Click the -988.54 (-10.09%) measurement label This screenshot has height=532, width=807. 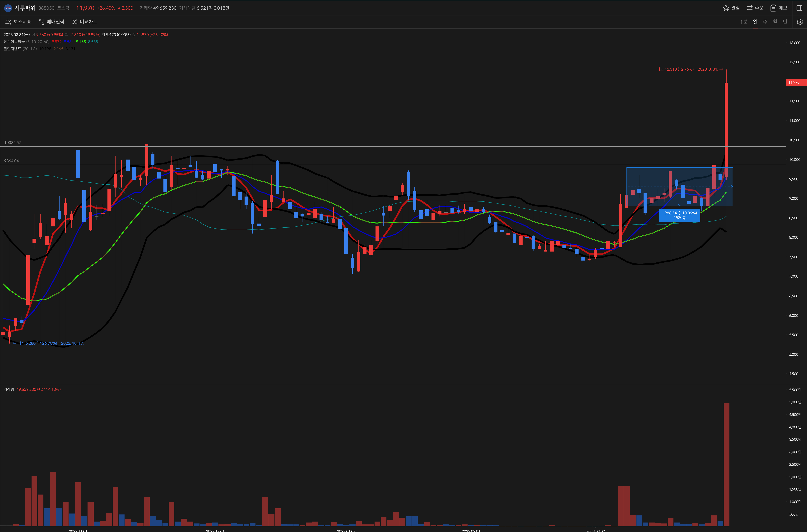679,216
